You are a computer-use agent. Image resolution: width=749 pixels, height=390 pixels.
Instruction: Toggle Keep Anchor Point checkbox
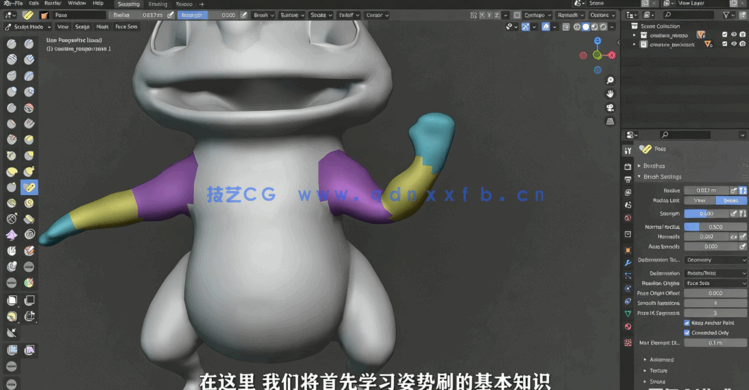[687, 323]
